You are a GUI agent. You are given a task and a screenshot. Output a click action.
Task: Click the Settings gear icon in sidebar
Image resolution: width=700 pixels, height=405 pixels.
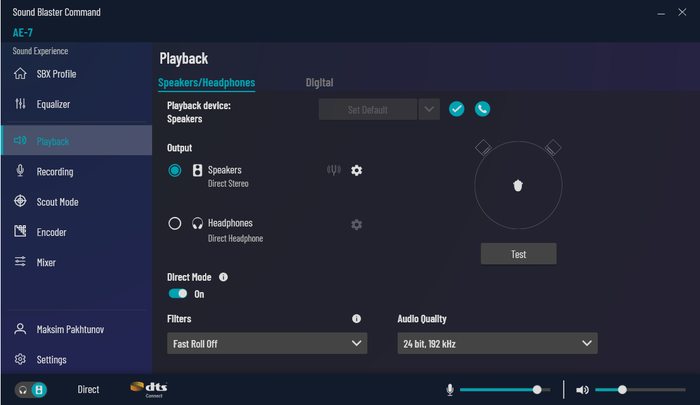pyautogui.click(x=20, y=359)
